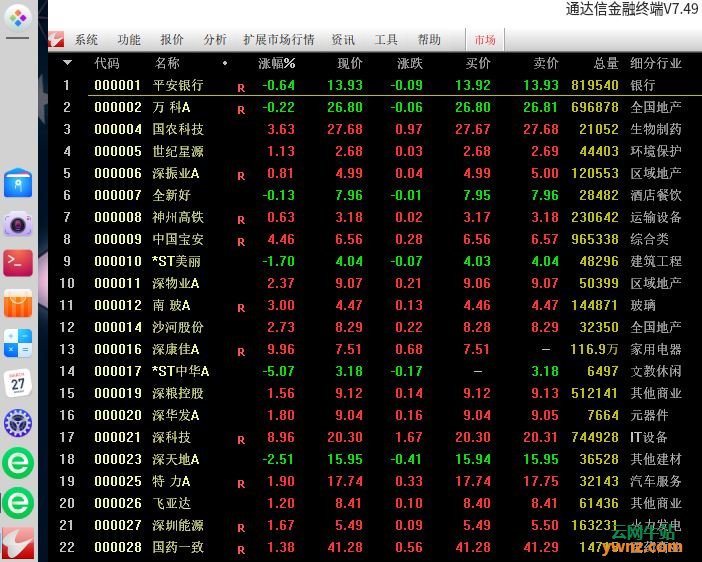Sort by the 现价 column header
This screenshot has height=562, width=702.
click(x=350, y=63)
